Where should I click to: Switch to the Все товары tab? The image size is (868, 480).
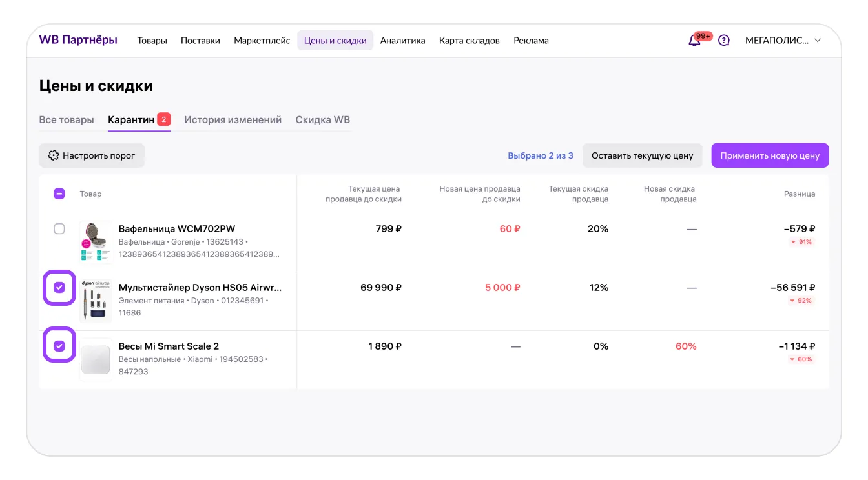pyautogui.click(x=67, y=120)
